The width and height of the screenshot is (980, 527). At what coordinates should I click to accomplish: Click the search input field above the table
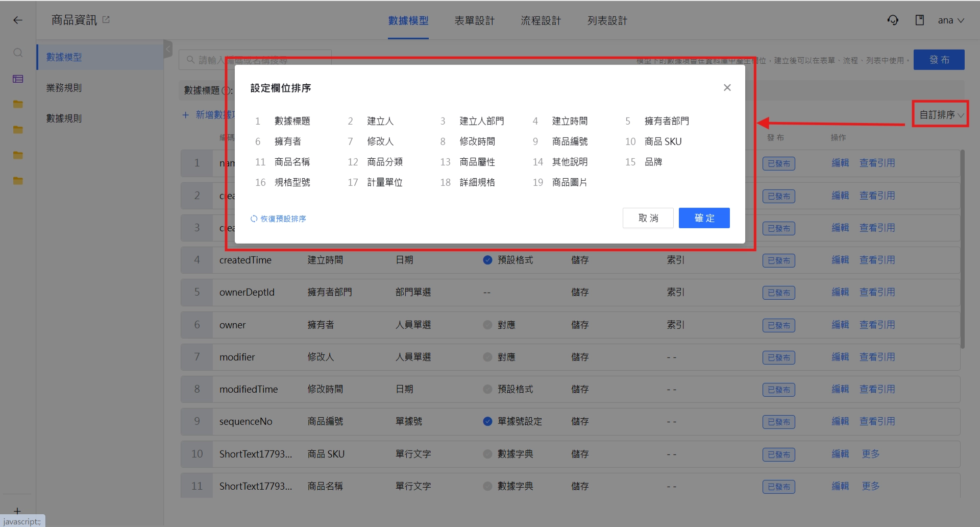[x=255, y=60]
